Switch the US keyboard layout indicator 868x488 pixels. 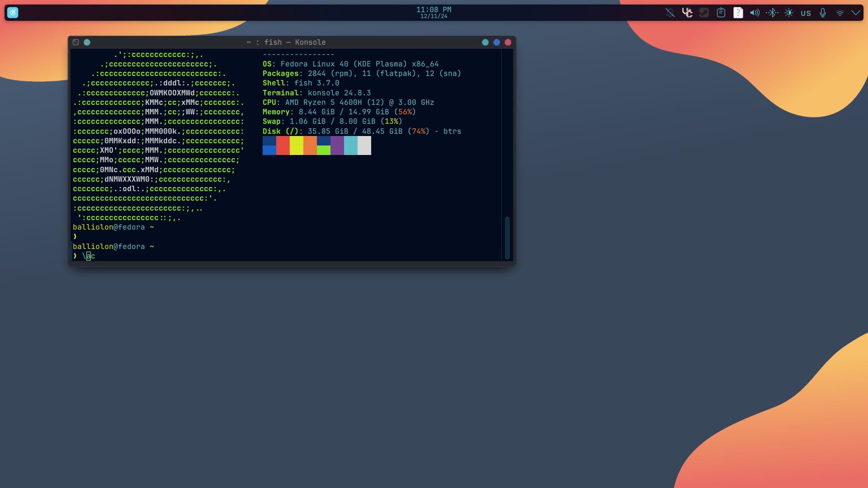pyautogui.click(x=806, y=13)
